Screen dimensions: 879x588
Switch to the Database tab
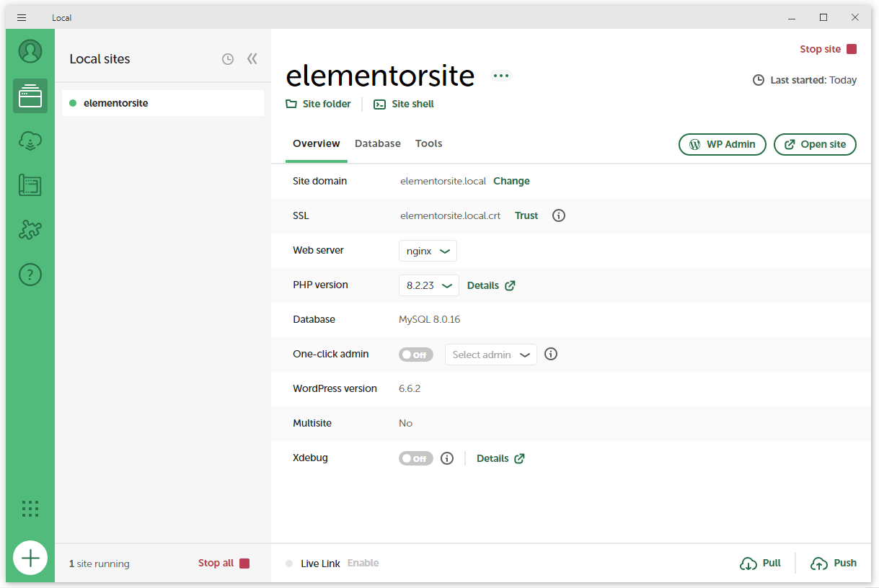coord(377,143)
